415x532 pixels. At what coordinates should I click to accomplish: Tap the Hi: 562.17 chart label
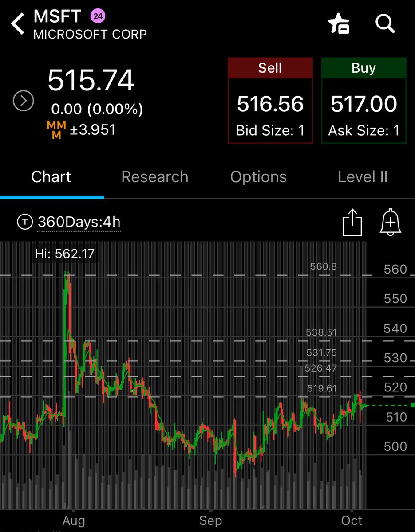tap(65, 254)
